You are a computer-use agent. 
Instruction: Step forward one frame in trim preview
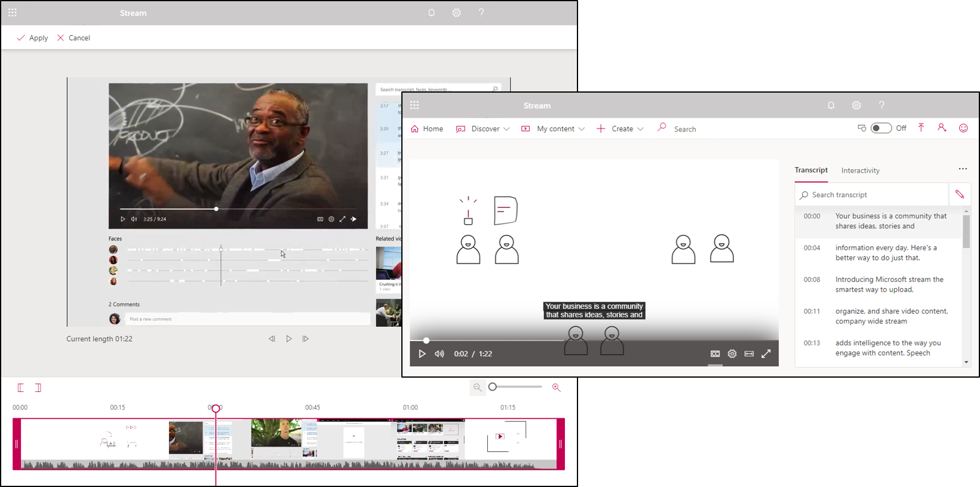pyautogui.click(x=306, y=339)
